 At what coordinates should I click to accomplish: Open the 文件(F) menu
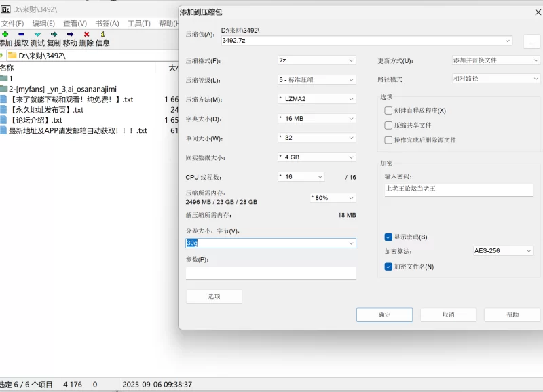coord(12,24)
